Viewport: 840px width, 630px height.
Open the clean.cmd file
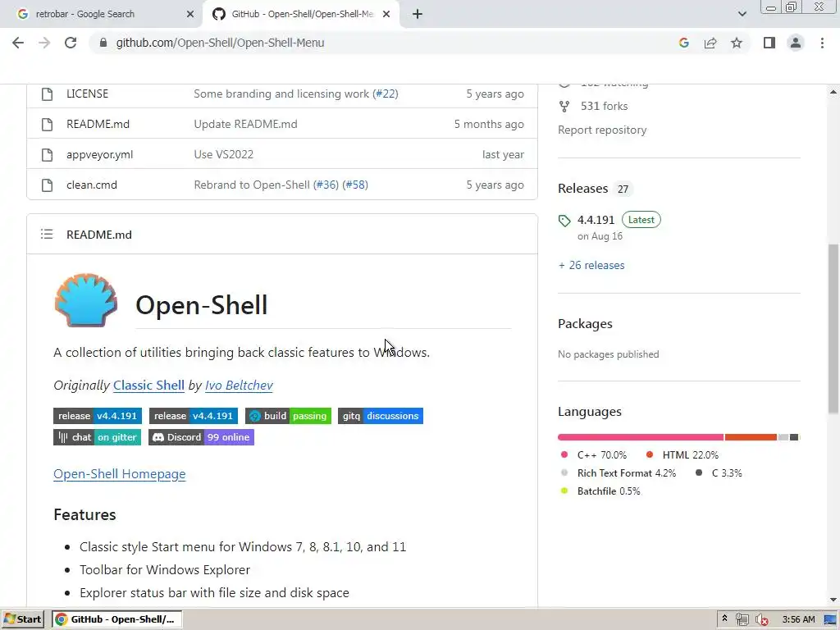pos(92,185)
